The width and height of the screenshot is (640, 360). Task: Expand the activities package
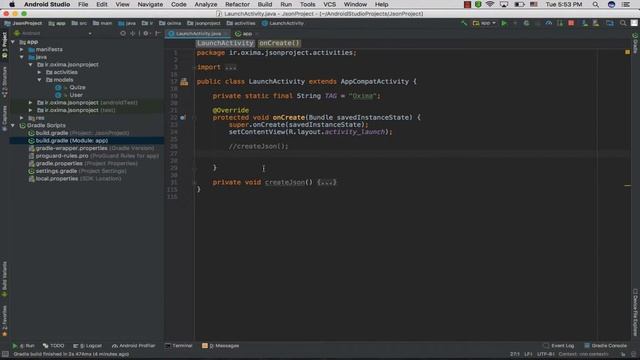click(x=39, y=72)
